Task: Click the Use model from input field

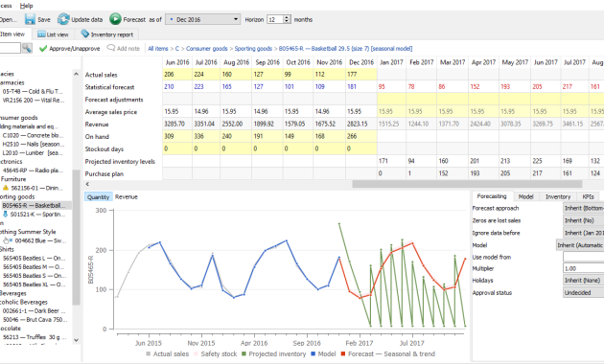Action: [583, 257]
